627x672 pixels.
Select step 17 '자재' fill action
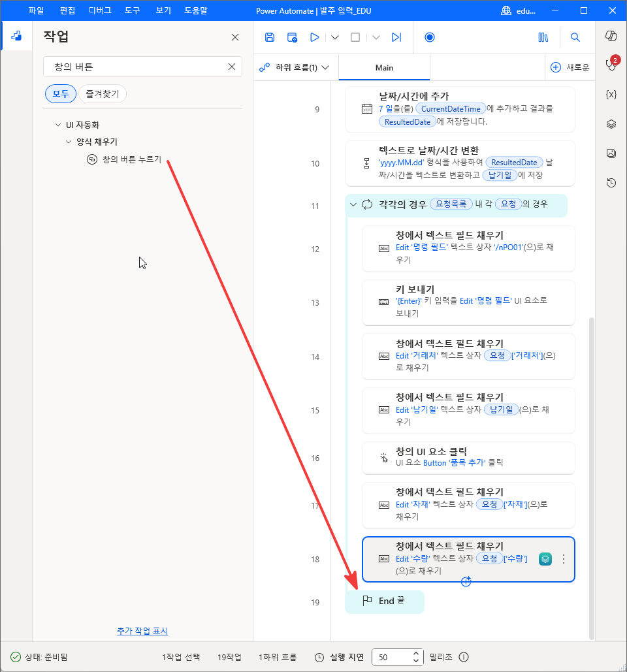pyautogui.click(x=468, y=505)
